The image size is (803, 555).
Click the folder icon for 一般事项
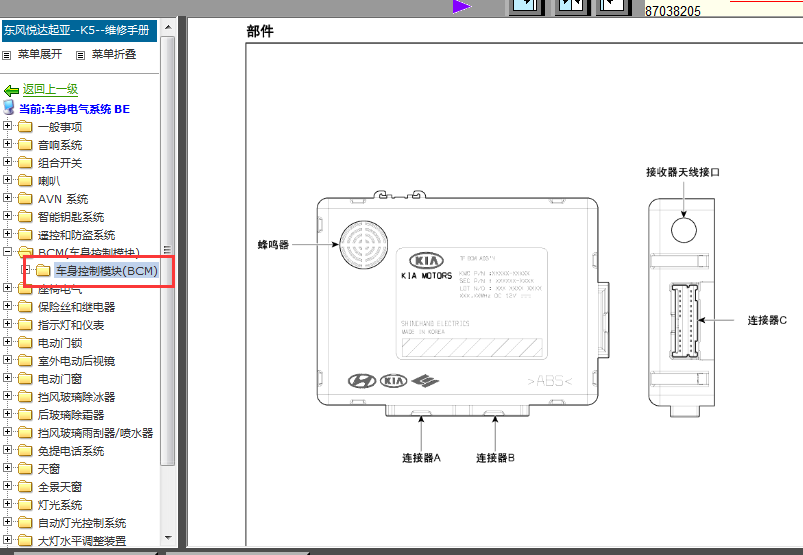(25, 126)
